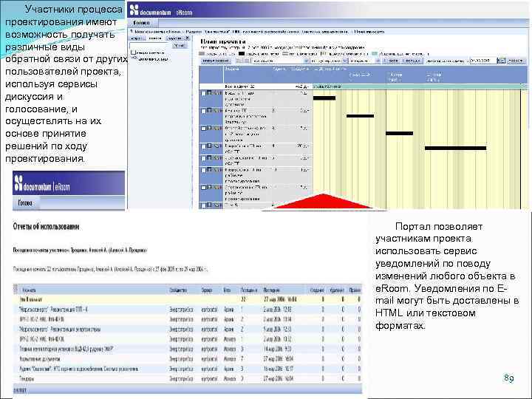Image resolution: width=532 pixels, height=399 pixels.
Task: Tick the checkbox under the left panel search field
Action: (x=133, y=52)
